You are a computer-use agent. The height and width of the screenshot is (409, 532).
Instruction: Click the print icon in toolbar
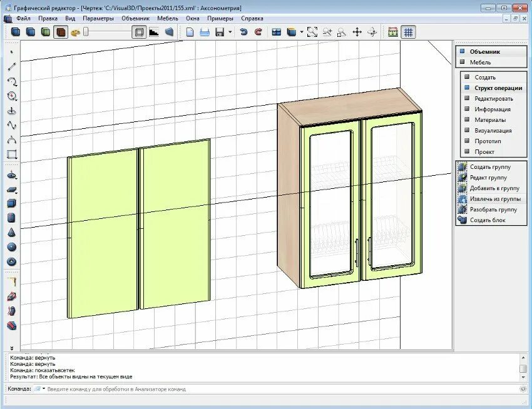point(205,33)
